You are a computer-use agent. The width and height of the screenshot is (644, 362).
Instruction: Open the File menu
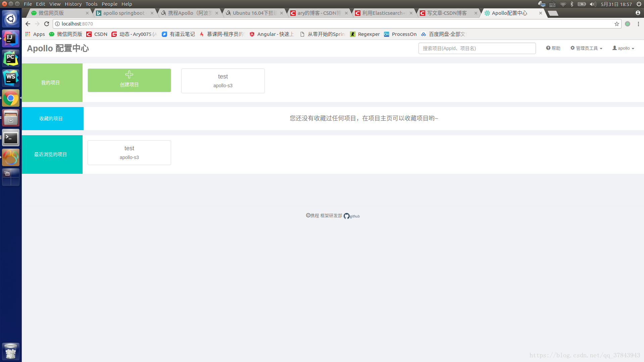pos(28,4)
